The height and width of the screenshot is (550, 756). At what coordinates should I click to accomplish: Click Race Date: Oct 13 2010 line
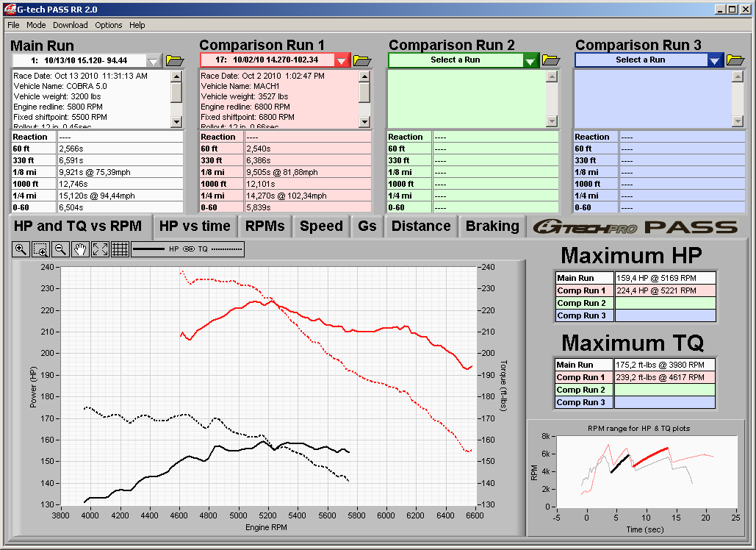click(81, 76)
